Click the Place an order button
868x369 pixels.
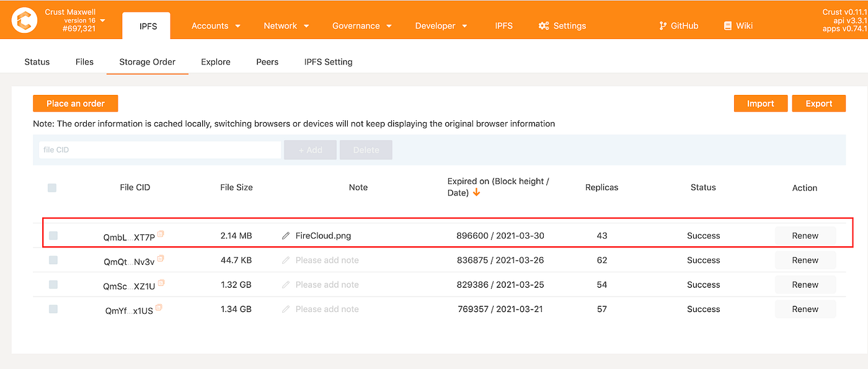(76, 104)
